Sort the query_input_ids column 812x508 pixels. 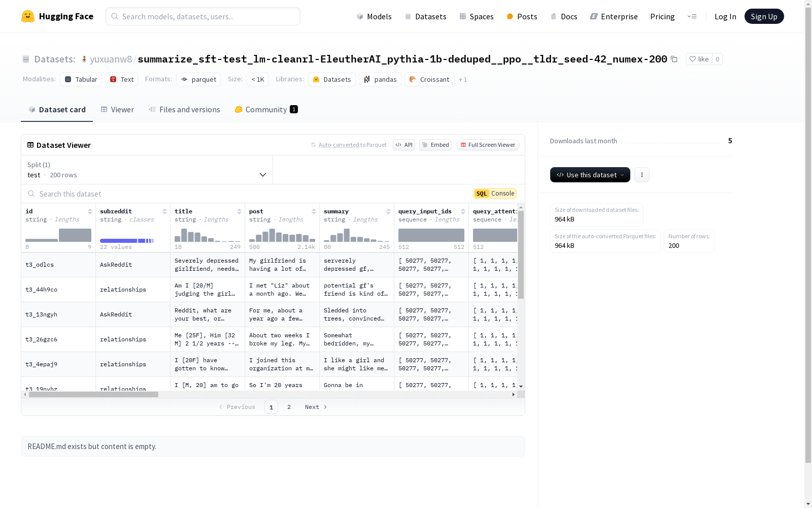[x=463, y=211]
